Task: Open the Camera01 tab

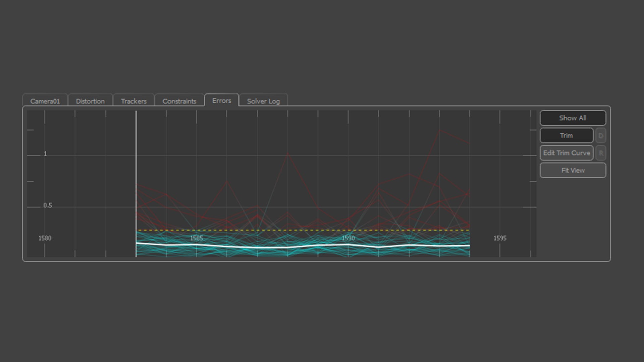Action: tap(45, 101)
